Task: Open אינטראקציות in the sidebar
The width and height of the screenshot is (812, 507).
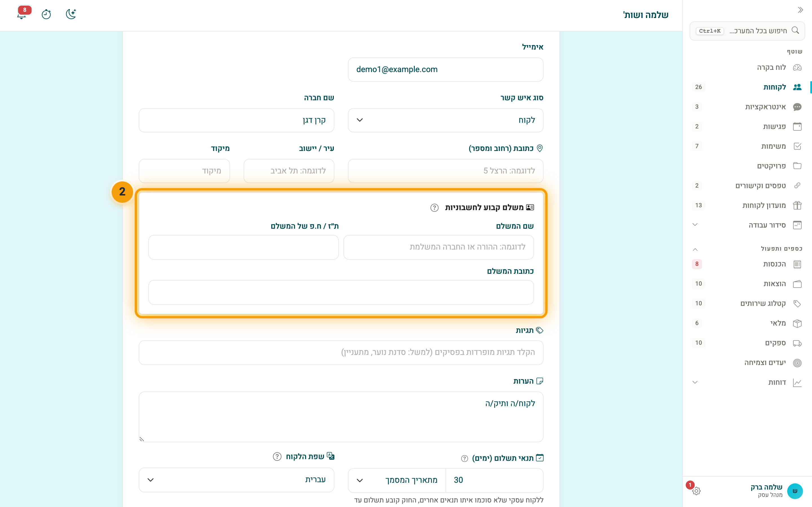Action: tap(747, 107)
